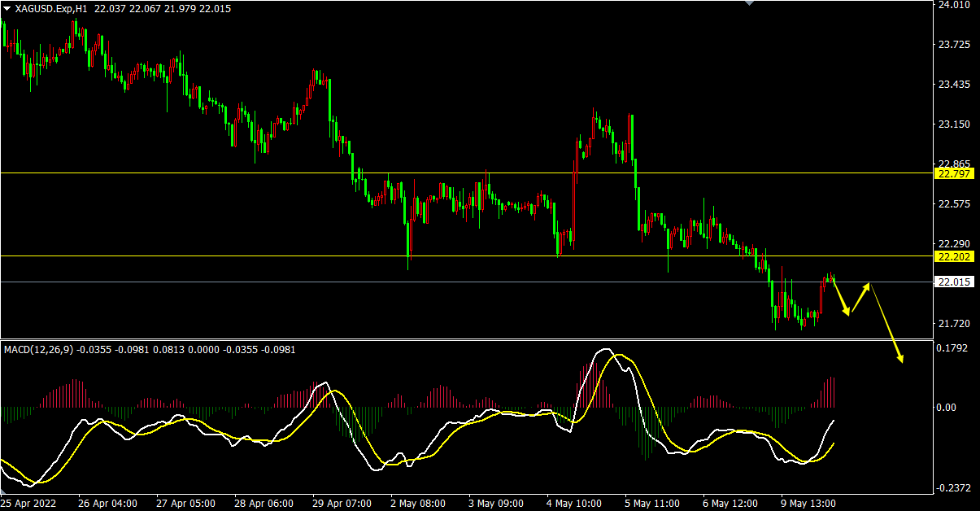Viewport: 980px width, 511px height.
Task: Click 0.1792 on the MACD scale
Action: pyautogui.click(x=953, y=349)
